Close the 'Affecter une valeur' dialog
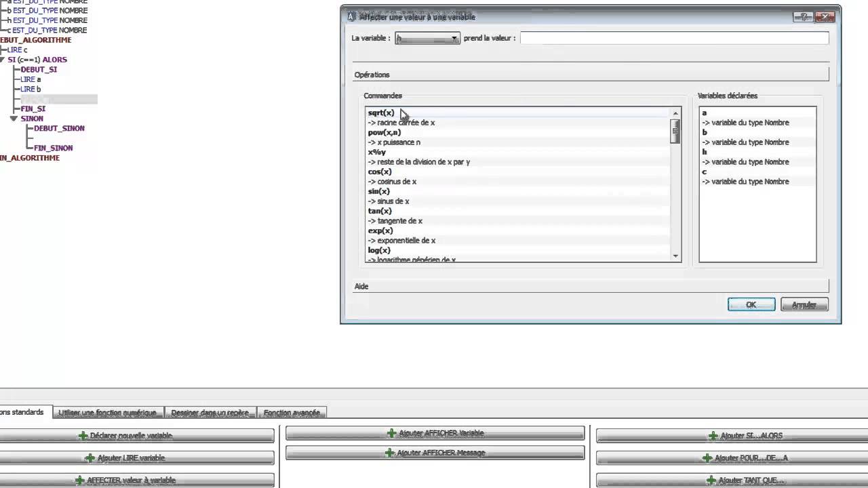 pyautogui.click(x=825, y=17)
